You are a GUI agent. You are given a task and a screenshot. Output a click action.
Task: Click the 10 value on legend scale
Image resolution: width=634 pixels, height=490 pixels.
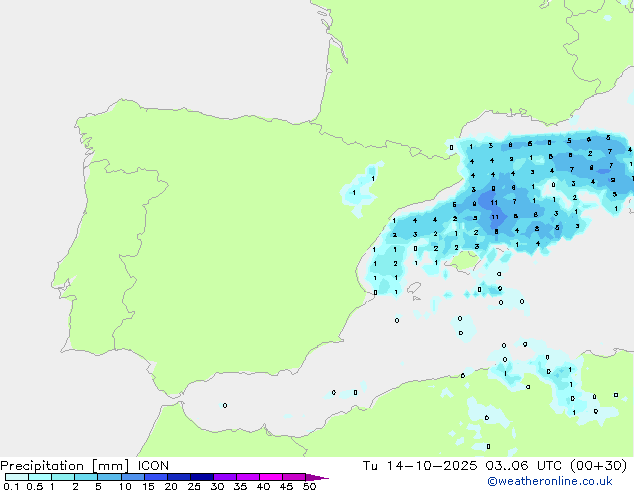pyautogui.click(x=123, y=486)
